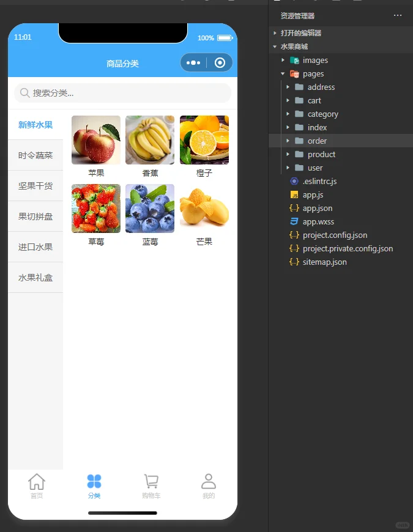Click the project.config.json braces icon
The width and height of the screenshot is (413, 532).
(294, 235)
